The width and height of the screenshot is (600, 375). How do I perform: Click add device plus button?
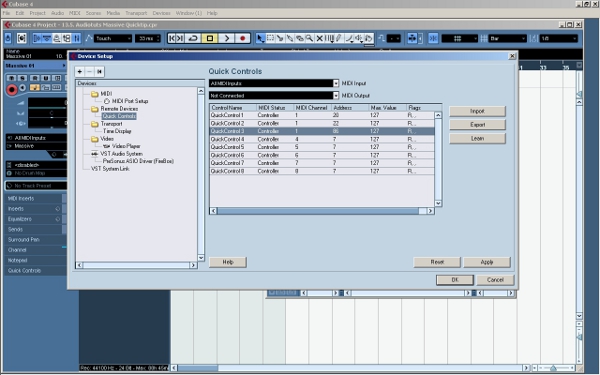pos(80,72)
